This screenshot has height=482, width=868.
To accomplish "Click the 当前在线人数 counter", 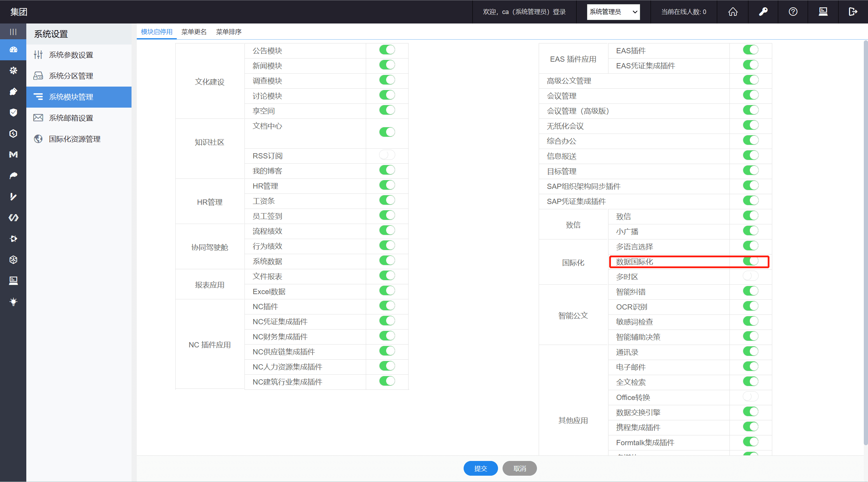I will click(684, 12).
